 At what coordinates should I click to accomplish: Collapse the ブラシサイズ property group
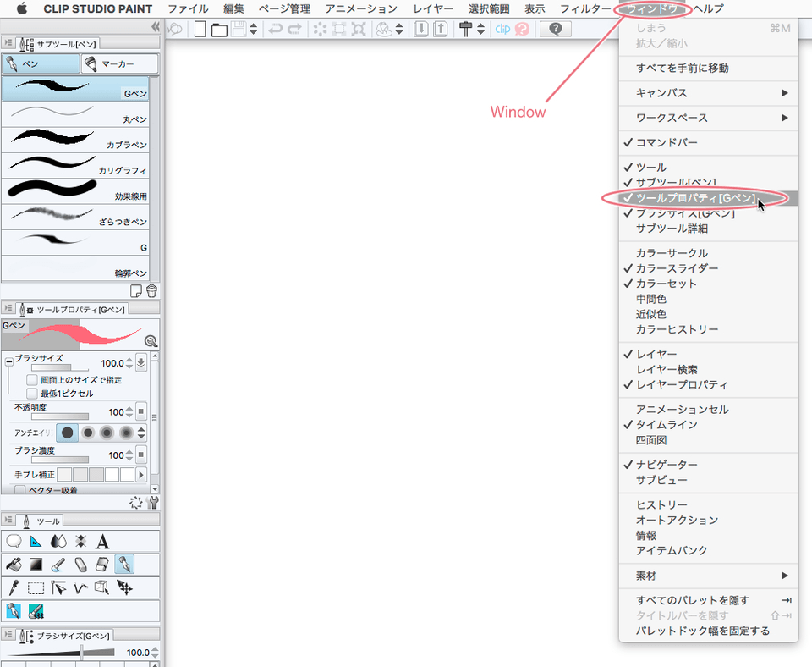8,361
